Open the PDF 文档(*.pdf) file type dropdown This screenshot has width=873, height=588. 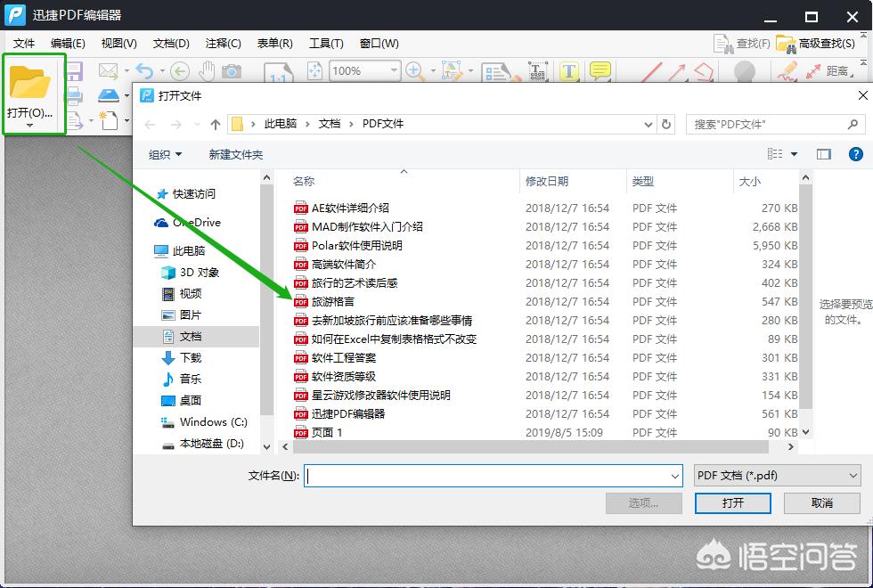[775, 475]
